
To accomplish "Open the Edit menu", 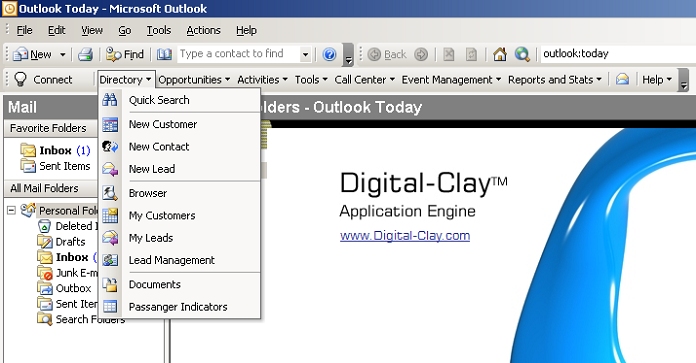I will click(x=56, y=30).
